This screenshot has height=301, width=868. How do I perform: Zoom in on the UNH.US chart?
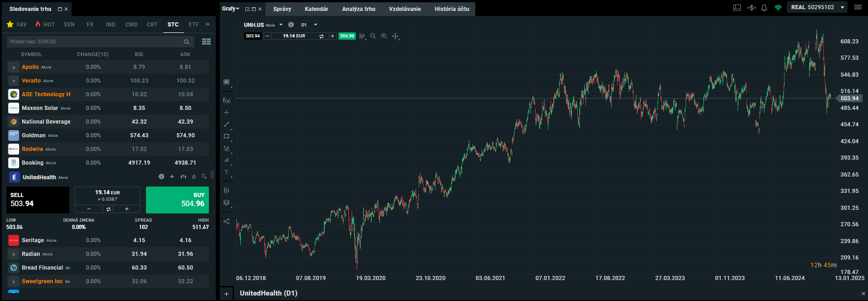click(x=384, y=36)
